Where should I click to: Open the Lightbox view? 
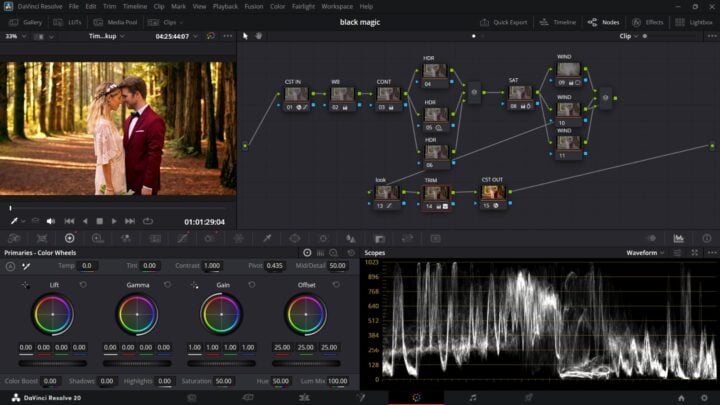pos(696,21)
